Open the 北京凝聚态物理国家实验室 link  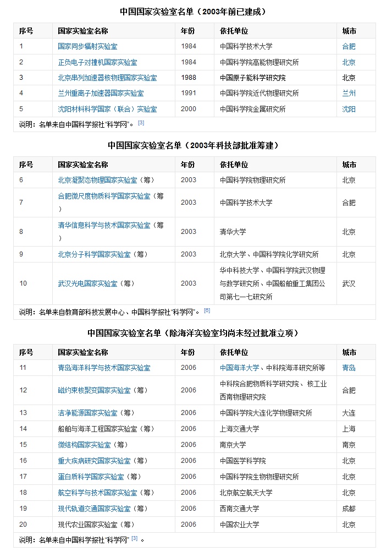click(97, 180)
